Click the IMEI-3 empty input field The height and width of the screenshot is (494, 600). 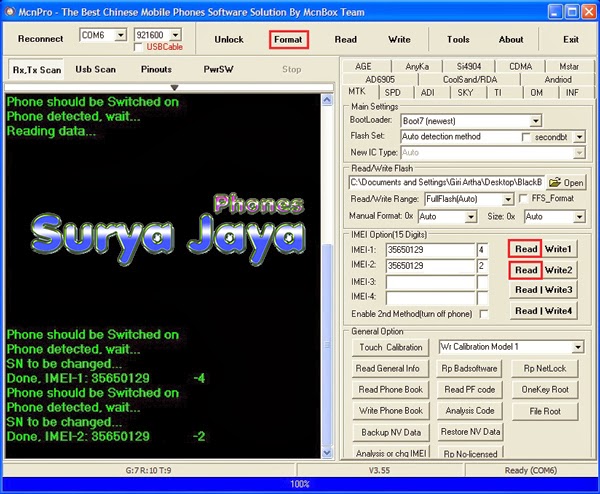pyautogui.click(x=430, y=282)
